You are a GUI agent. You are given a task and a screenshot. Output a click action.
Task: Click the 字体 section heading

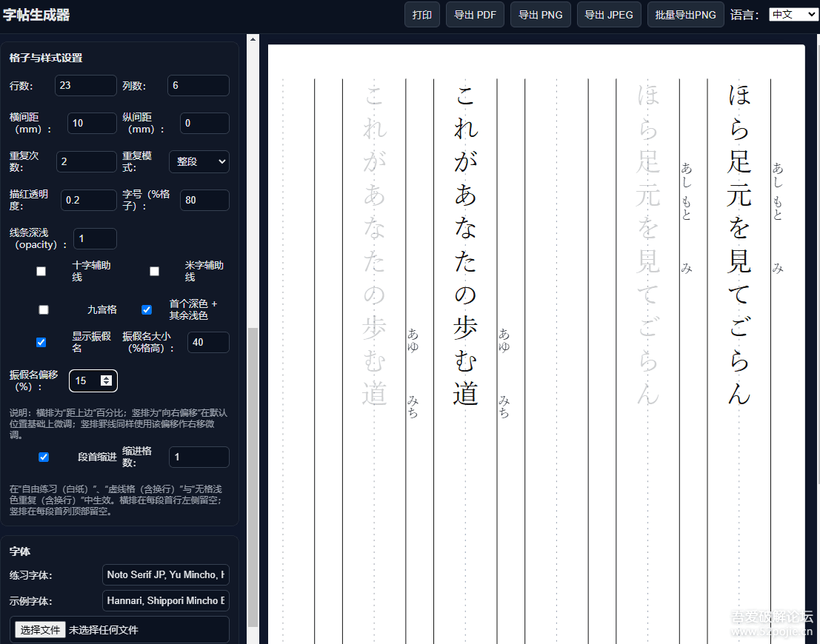tap(20, 551)
